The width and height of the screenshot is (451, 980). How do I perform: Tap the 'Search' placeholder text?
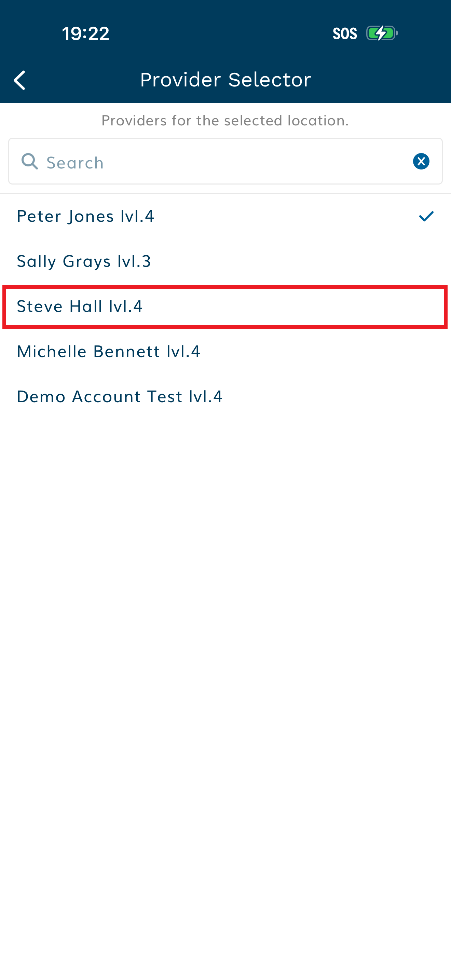coord(75,163)
